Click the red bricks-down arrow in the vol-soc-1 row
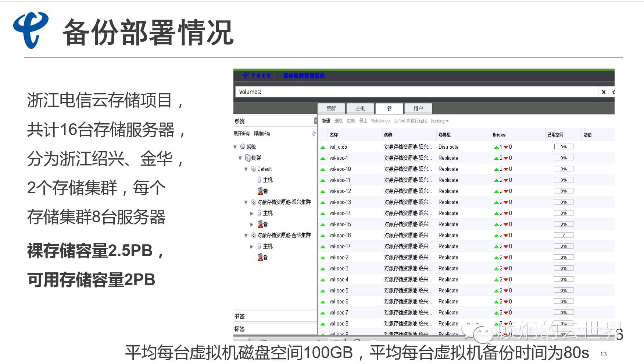The image size is (644, 364). 506,158
